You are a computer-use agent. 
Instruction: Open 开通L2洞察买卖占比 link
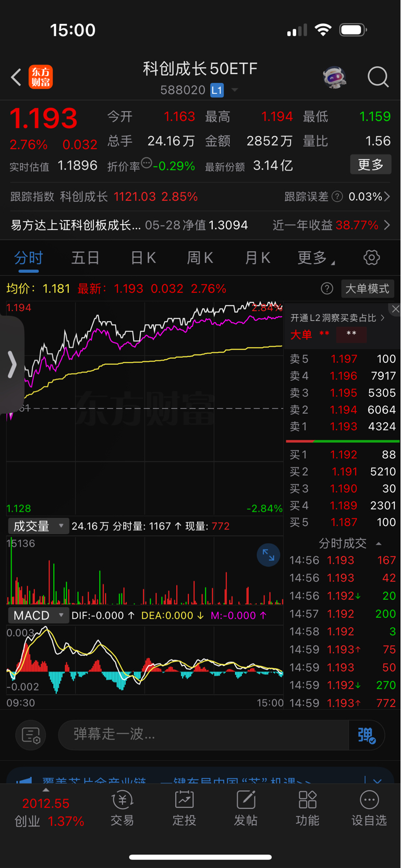[337, 318]
